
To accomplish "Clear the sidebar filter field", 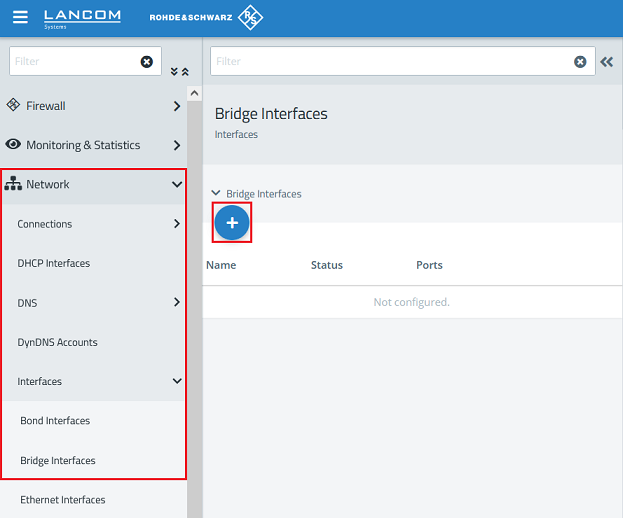I will (x=147, y=61).
